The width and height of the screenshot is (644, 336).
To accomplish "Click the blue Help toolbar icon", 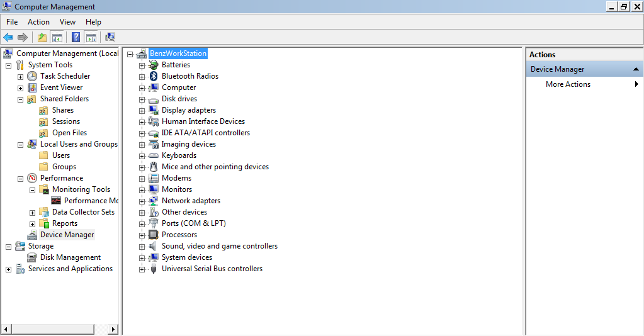I will tap(76, 37).
